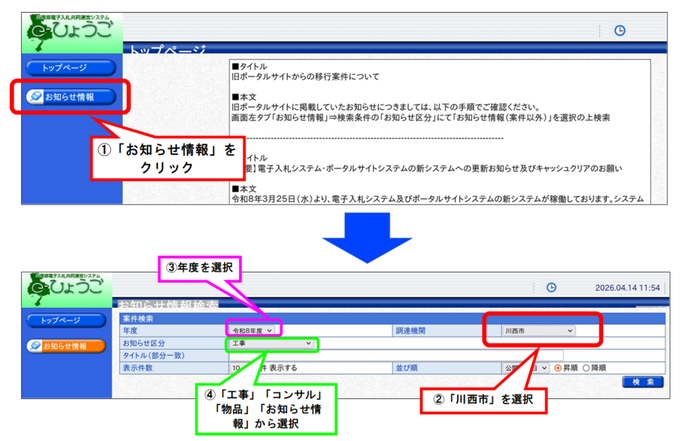The image size is (690, 441).
Task: Click the timestamp 2026.04.14 11:54
Action: coord(628,288)
